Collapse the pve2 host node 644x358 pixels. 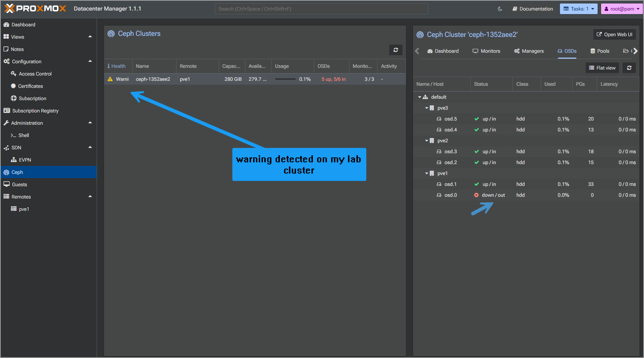click(x=426, y=141)
